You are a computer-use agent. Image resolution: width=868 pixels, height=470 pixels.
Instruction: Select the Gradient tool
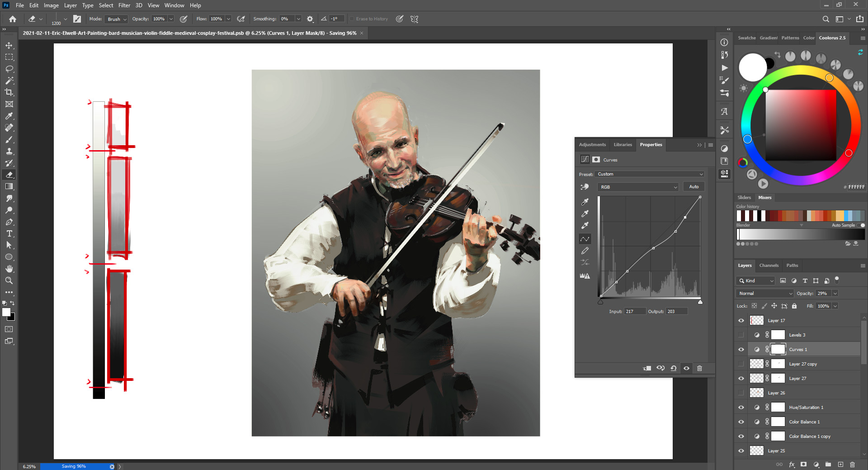click(x=9, y=186)
